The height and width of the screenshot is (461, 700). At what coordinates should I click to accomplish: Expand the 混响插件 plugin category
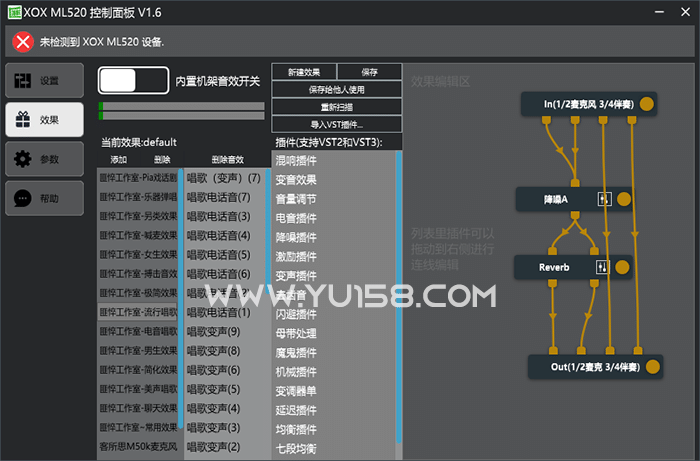tap(333, 160)
